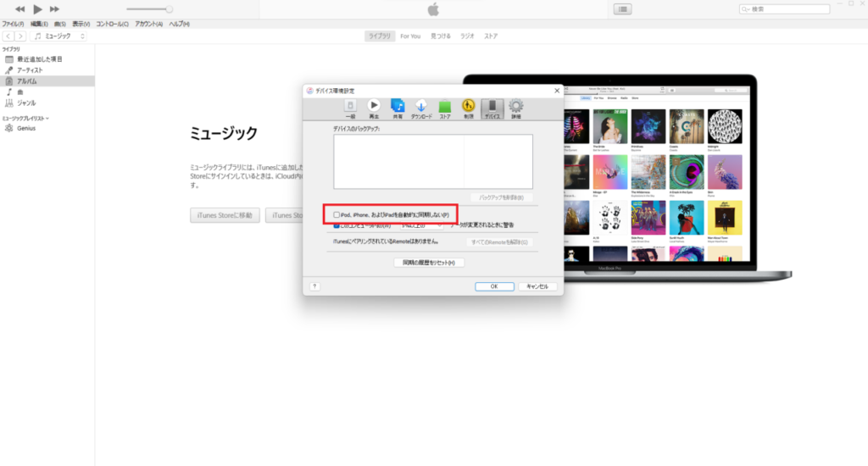Screen dimensions: 868x466
Task: Select アルバム in the sidebar
Action: pos(47,81)
